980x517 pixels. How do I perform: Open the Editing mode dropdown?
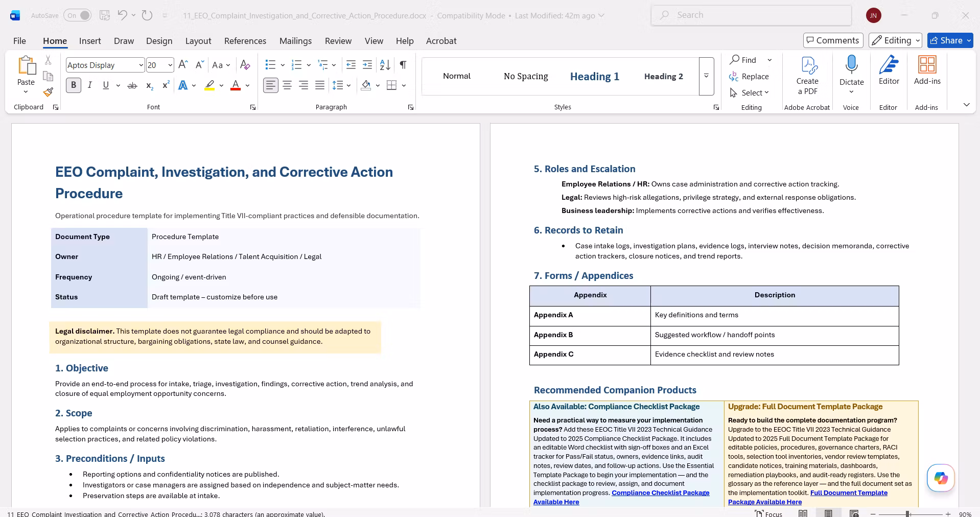[896, 40]
